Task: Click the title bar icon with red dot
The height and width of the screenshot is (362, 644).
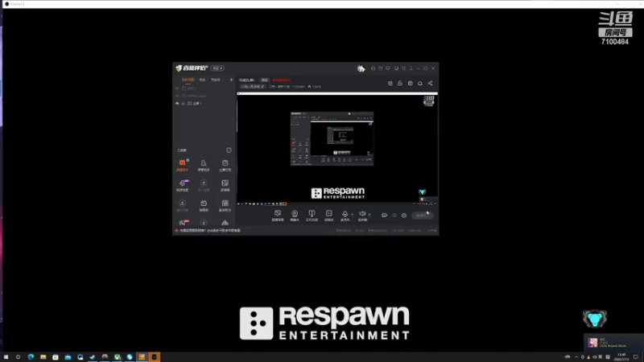Action: pyautogui.click(x=380, y=68)
